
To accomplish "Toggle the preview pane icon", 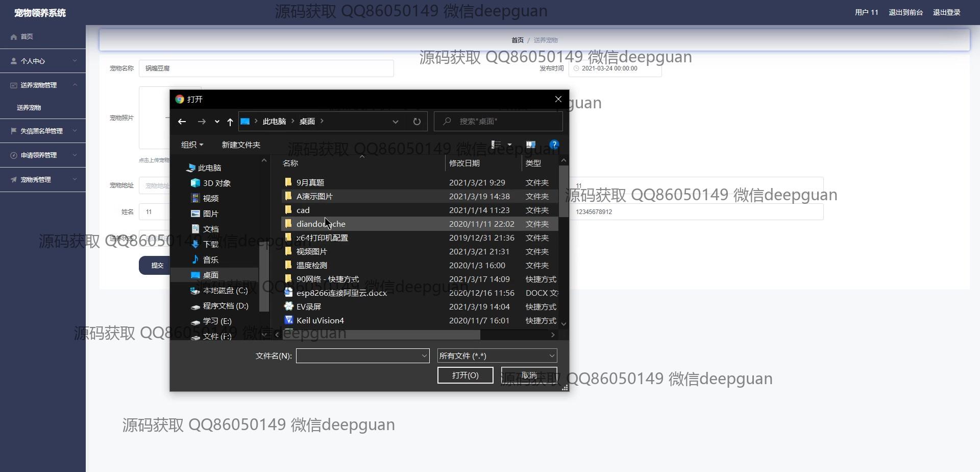I will (530, 145).
